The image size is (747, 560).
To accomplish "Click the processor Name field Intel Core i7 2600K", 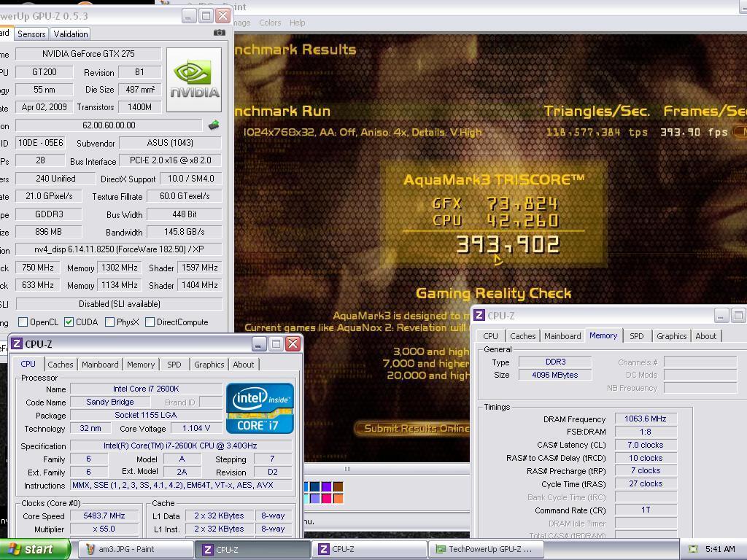I will tap(146, 389).
